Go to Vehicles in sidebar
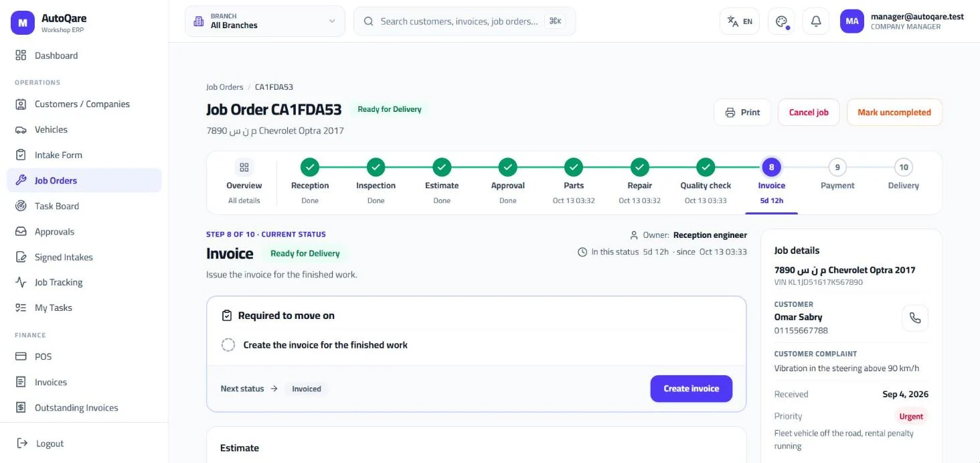The height and width of the screenshot is (463, 980). click(84, 129)
